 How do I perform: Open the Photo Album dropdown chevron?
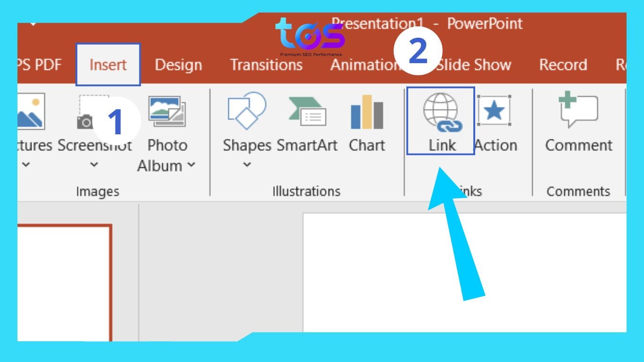point(191,165)
